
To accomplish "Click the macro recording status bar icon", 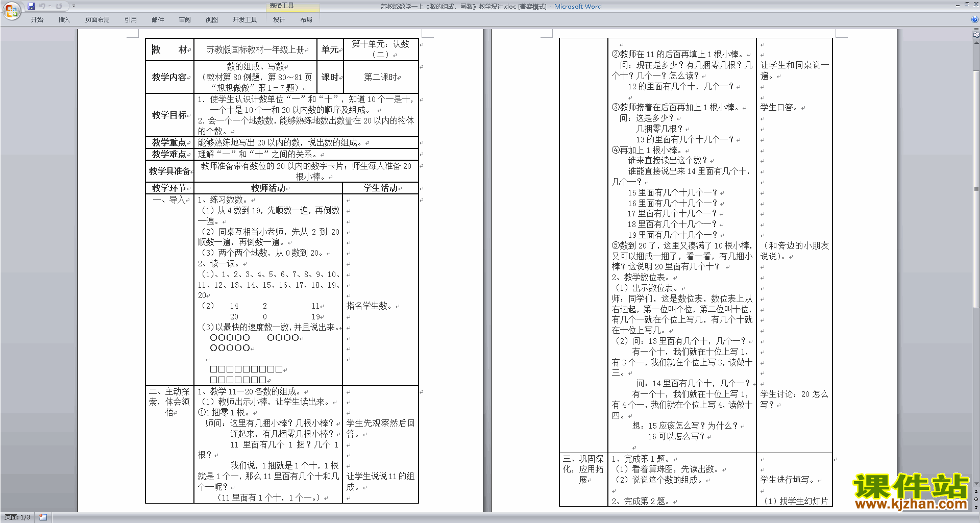I will pyautogui.click(x=43, y=517).
